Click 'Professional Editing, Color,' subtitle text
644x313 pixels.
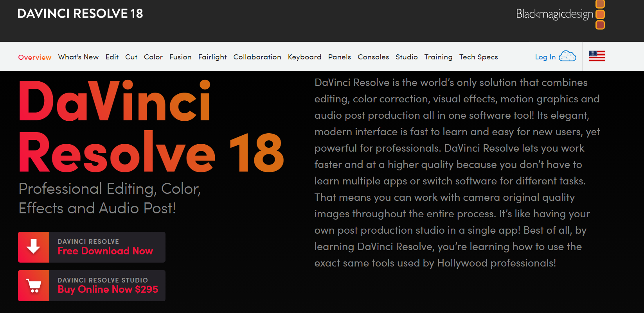click(110, 189)
